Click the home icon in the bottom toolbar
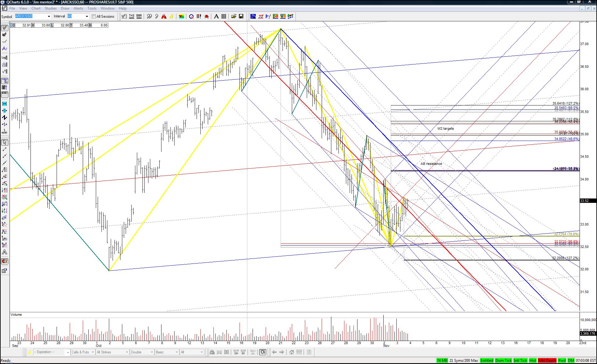Viewport: 597px width, 364px height. click(292, 352)
